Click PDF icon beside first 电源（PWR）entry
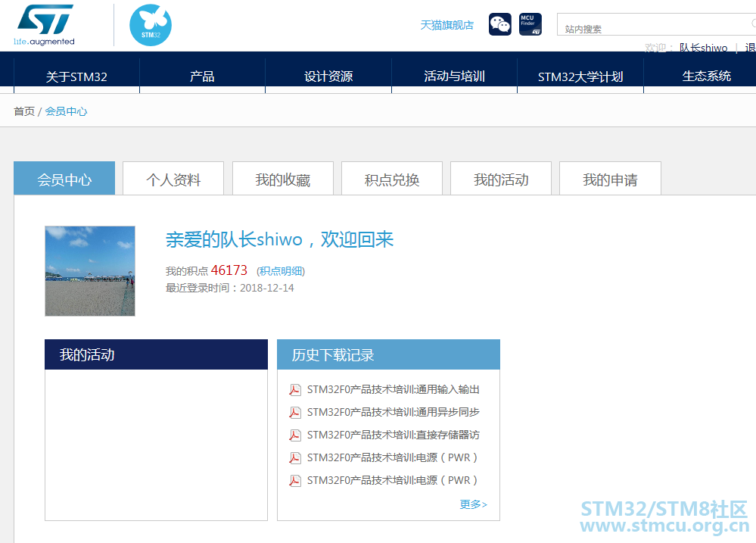 [295, 457]
